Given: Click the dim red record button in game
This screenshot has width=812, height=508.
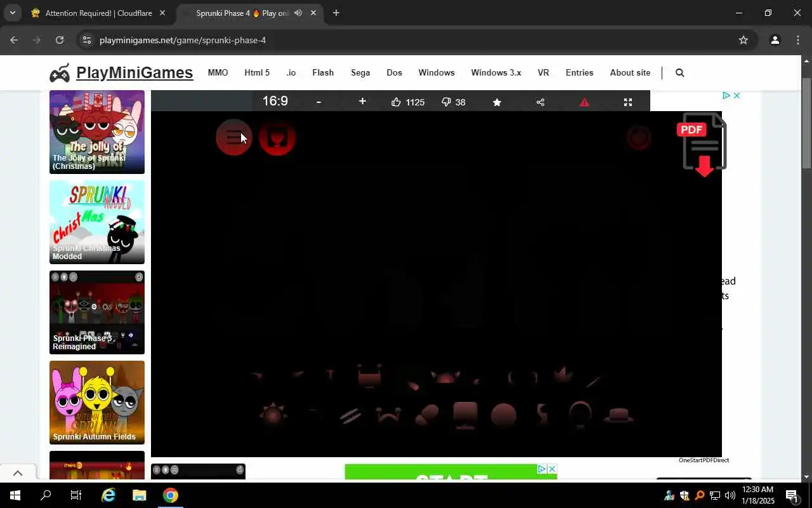Looking at the screenshot, I should tap(639, 138).
